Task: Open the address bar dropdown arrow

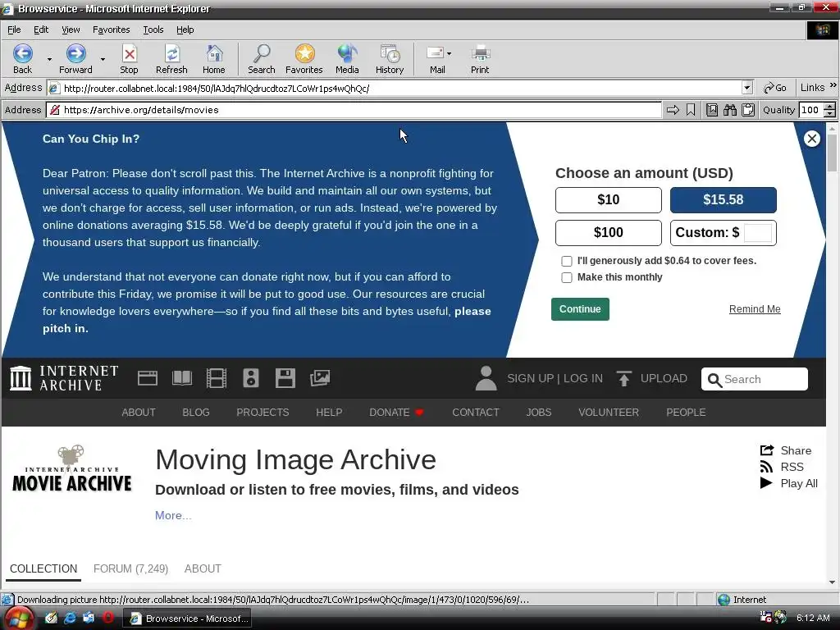Action: pyautogui.click(x=747, y=88)
